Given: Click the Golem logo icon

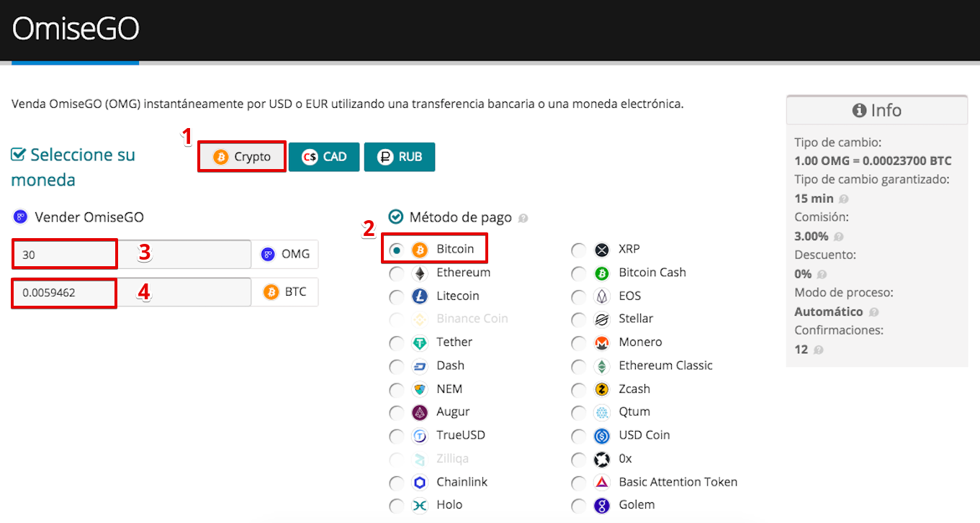Looking at the screenshot, I should 602,506.
